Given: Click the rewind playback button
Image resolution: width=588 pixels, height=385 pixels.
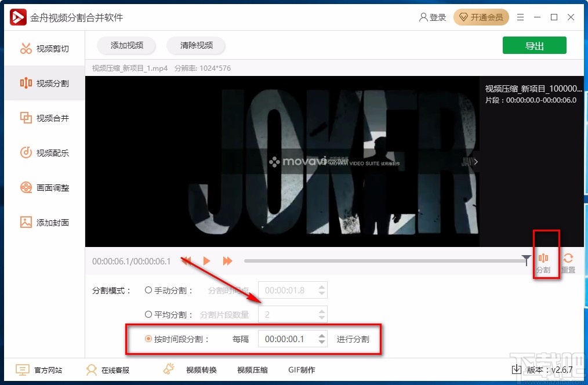Looking at the screenshot, I should coord(186,260).
